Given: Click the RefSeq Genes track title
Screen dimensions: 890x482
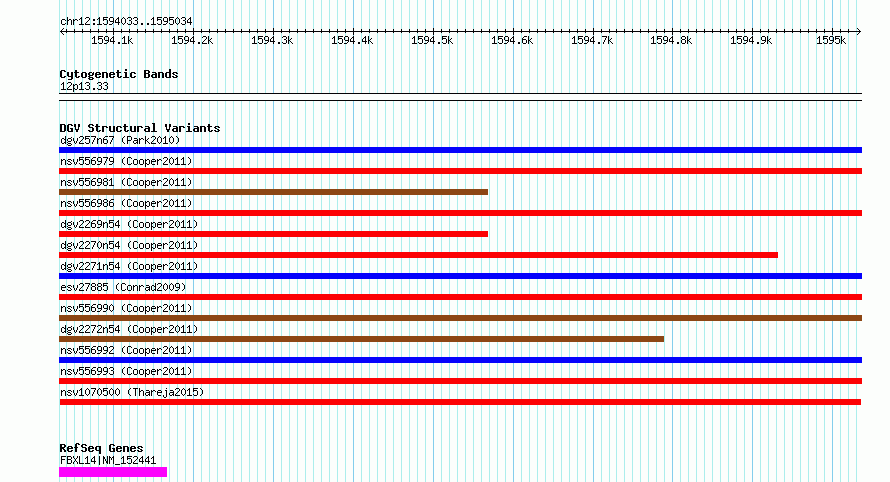Looking at the screenshot, I should pos(101,448).
